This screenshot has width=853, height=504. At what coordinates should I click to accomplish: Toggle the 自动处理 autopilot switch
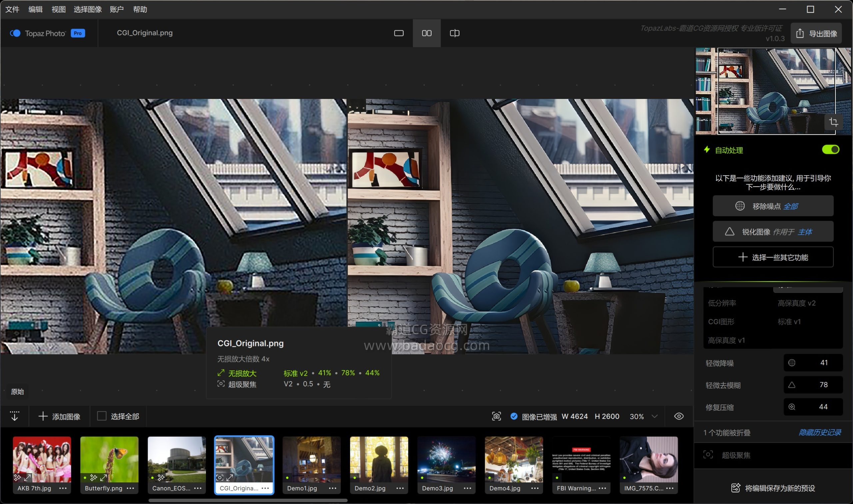click(x=830, y=150)
